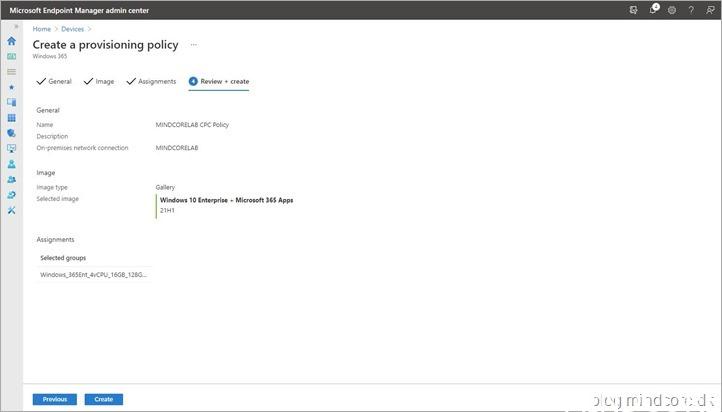Image resolution: width=722 pixels, height=412 pixels.
Task: Open Groups icon in left sidebar
Action: pyautogui.click(x=11, y=179)
